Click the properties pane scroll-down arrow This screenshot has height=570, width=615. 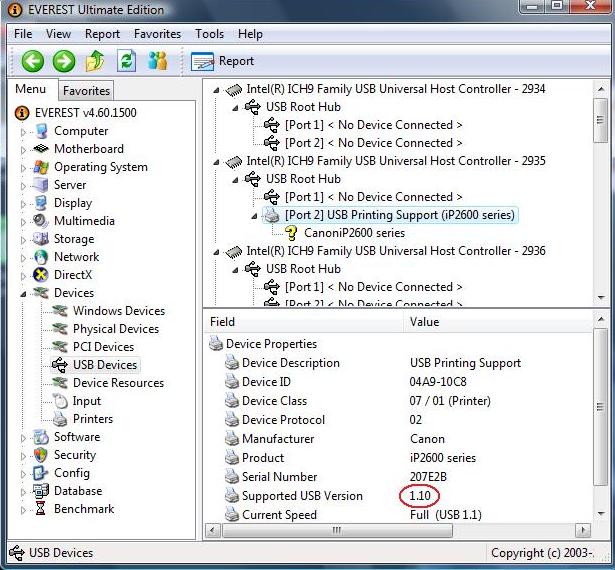pyautogui.click(x=600, y=514)
